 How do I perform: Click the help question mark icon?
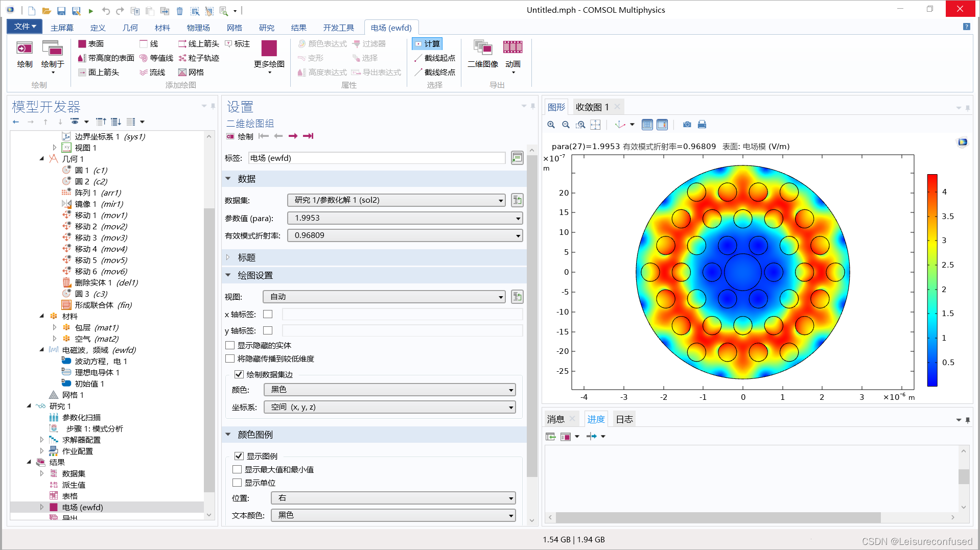click(x=967, y=27)
